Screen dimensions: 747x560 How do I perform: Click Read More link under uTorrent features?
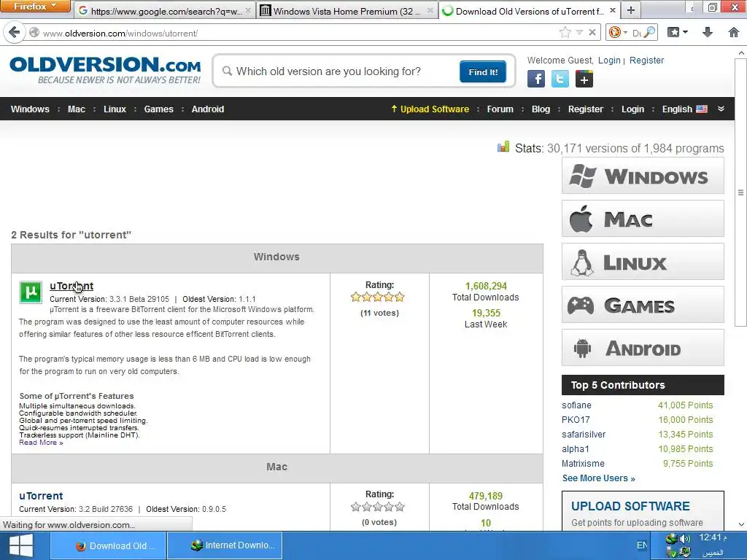(x=41, y=443)
